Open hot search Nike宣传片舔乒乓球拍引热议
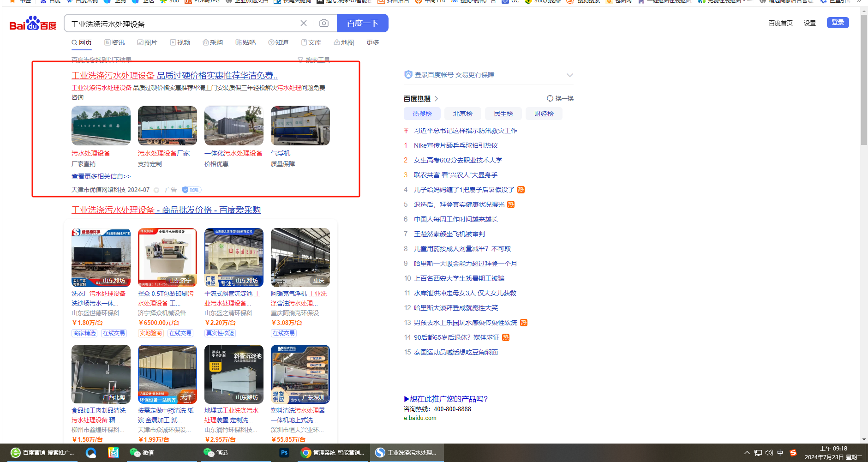Viewport: 868px width, 462px height. coord(456,145)
